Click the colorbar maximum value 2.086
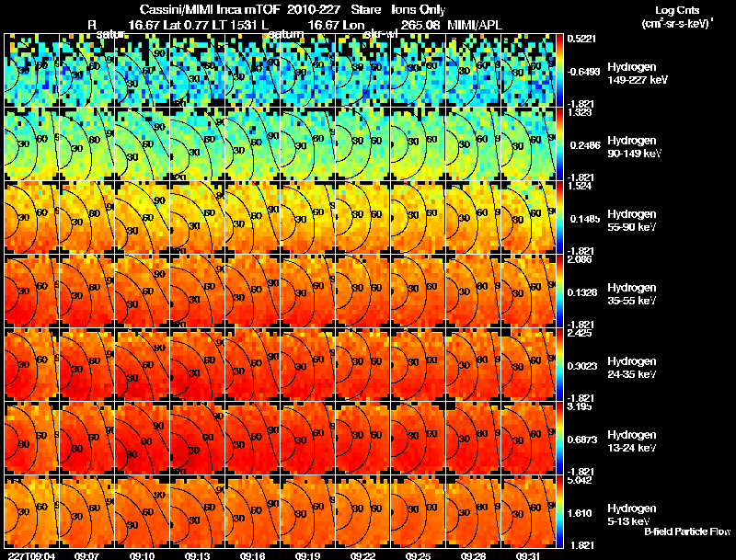736x560 pixels. tap(580, 259)
